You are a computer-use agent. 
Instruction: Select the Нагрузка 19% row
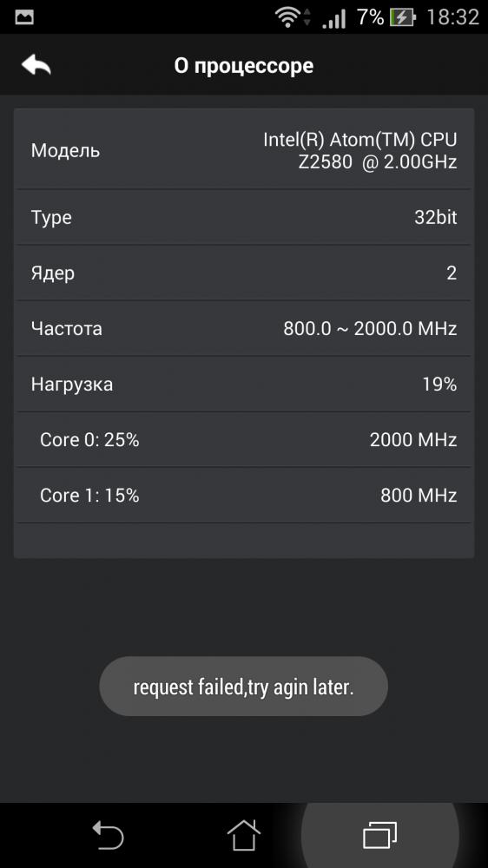pos(244,384)
